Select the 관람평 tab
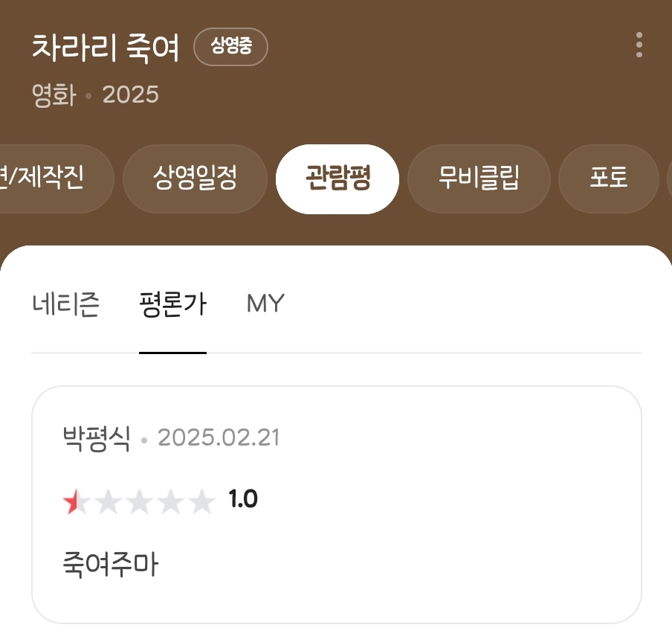 (337, 179)
